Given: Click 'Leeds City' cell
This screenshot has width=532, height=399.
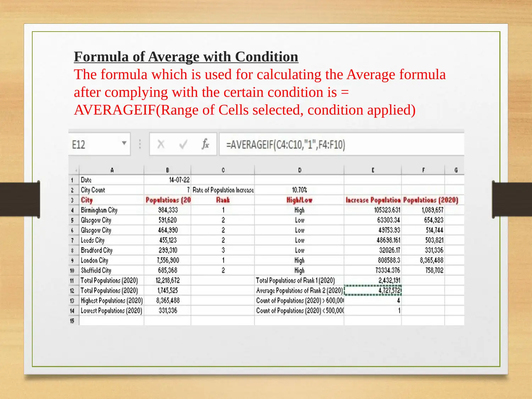Looking at the screenshot, I should [112, 240].
